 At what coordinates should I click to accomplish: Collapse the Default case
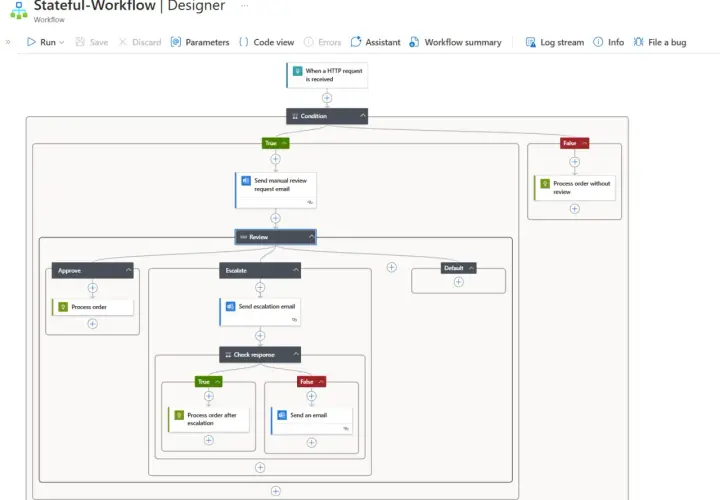471,268
